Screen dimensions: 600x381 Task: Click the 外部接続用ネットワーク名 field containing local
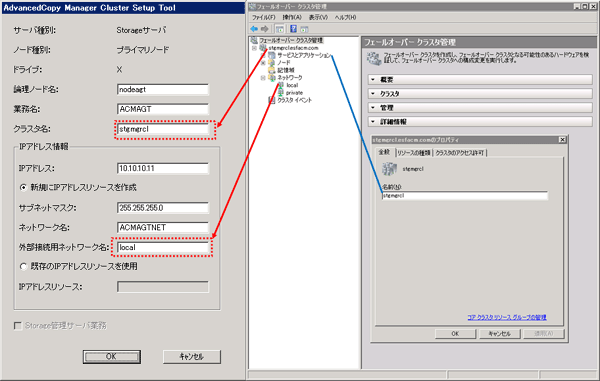[x=163, y=247]
